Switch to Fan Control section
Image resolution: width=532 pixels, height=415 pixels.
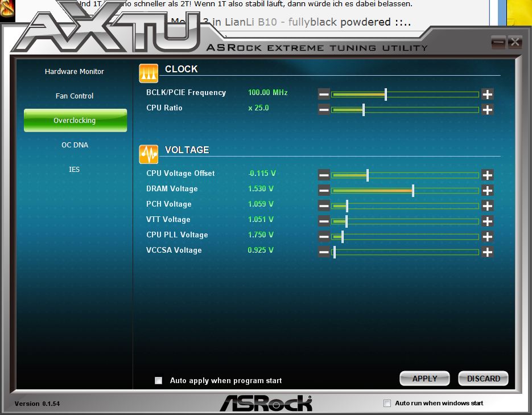pos(75,96)
